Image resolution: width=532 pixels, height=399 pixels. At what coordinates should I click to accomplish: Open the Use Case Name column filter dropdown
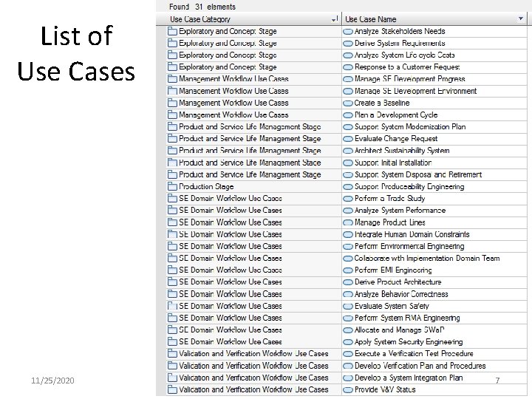(x=521, y=18)
